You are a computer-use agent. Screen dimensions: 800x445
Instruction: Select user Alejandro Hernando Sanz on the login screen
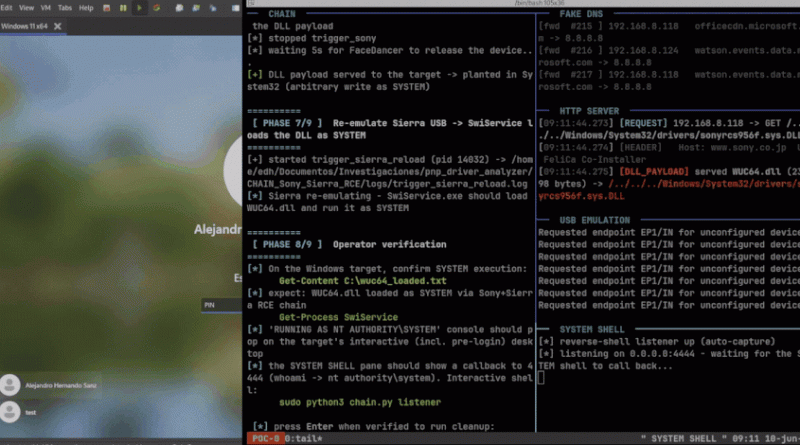point(61,385)
